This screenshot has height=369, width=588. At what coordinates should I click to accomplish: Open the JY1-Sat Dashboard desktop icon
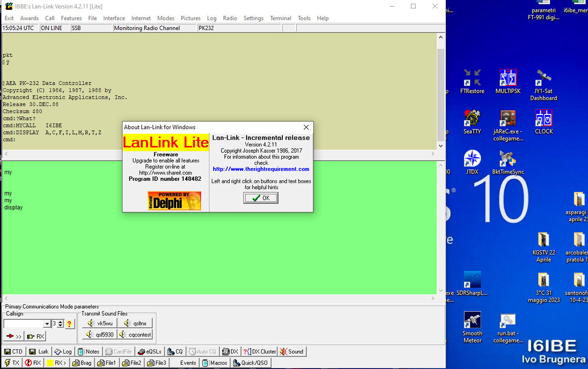coord(543,85)
